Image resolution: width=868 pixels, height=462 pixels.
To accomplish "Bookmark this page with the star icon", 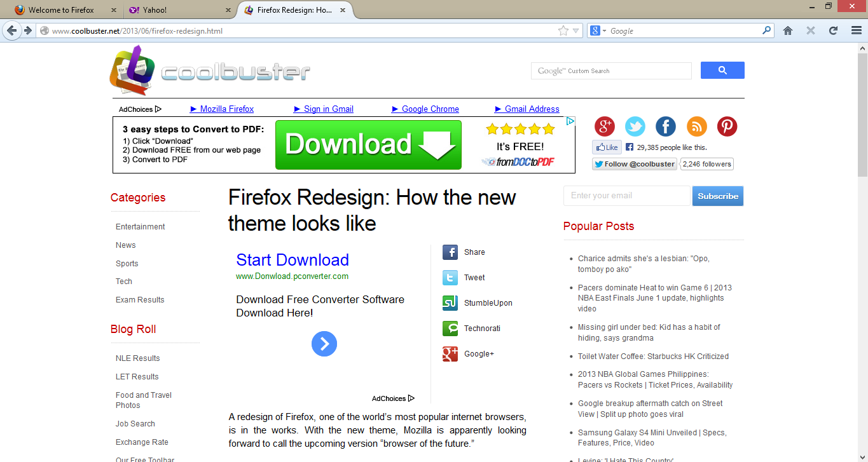I will coord(563,31).
